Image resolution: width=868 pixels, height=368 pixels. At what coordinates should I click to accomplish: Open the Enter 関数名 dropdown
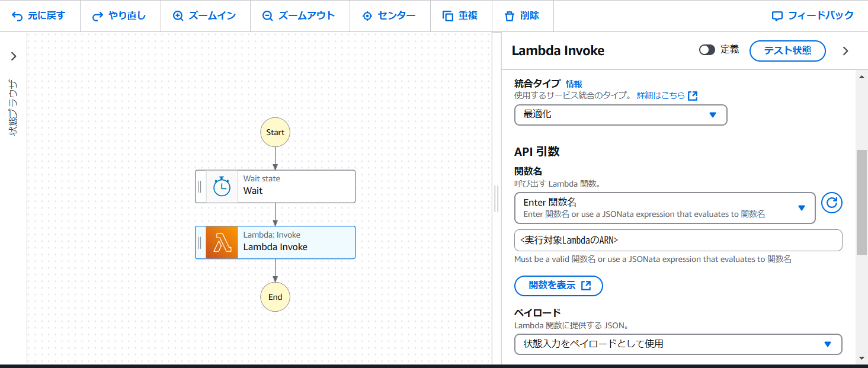665,207
